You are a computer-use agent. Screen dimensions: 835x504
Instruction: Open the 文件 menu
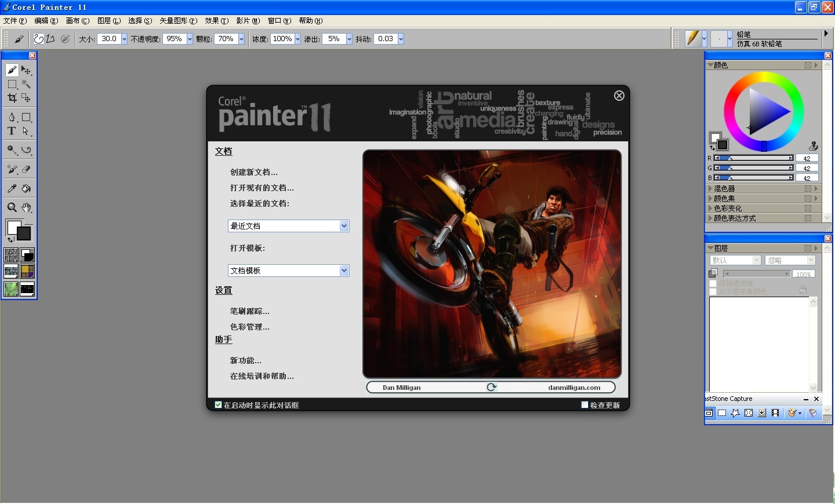coord(15,21)
